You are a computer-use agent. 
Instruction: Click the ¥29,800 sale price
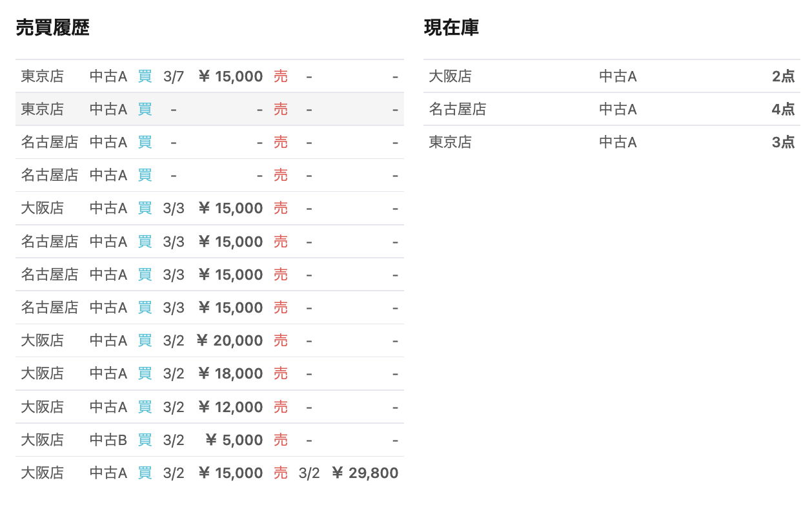364,473
